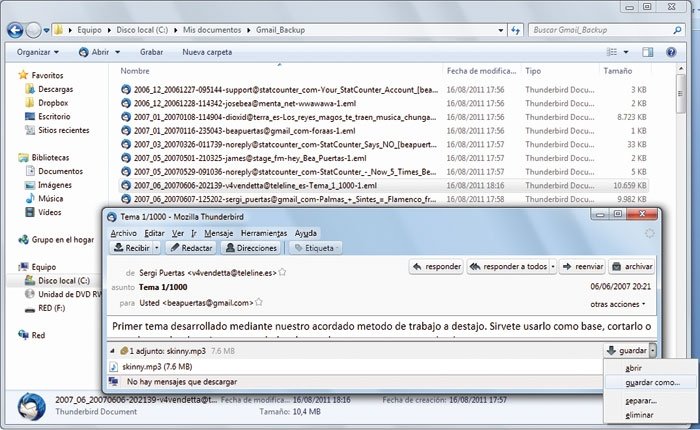Click the Abrir toolbar button
Viewport: 700px width, 430px height.
94,52
